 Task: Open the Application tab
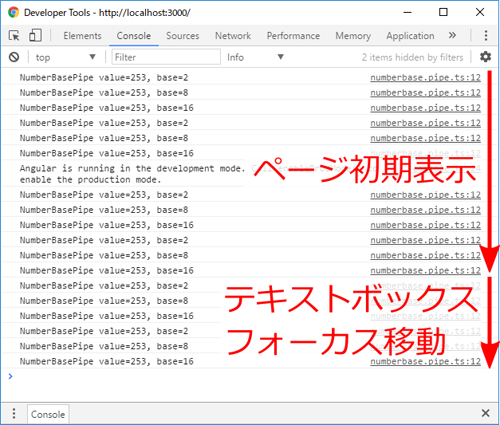(410, 35)
